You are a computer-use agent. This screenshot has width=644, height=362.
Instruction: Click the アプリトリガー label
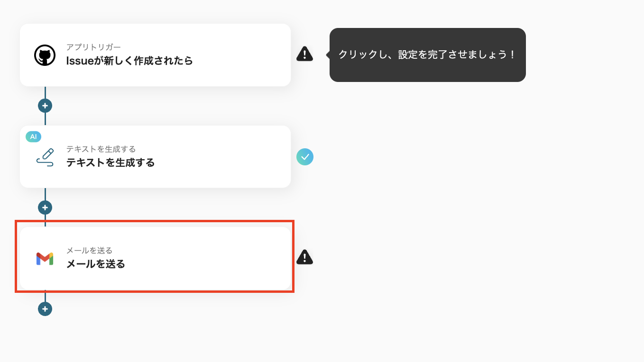click(93, 47)
